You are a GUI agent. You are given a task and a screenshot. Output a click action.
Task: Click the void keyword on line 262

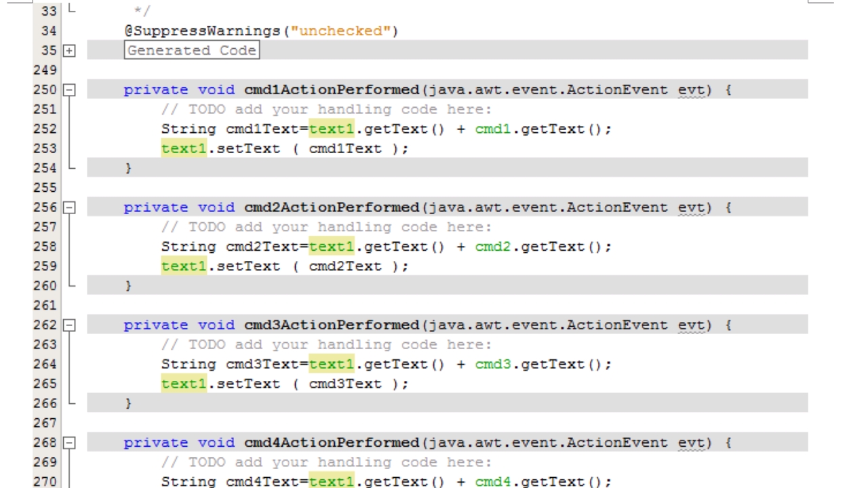click(216, 325)
